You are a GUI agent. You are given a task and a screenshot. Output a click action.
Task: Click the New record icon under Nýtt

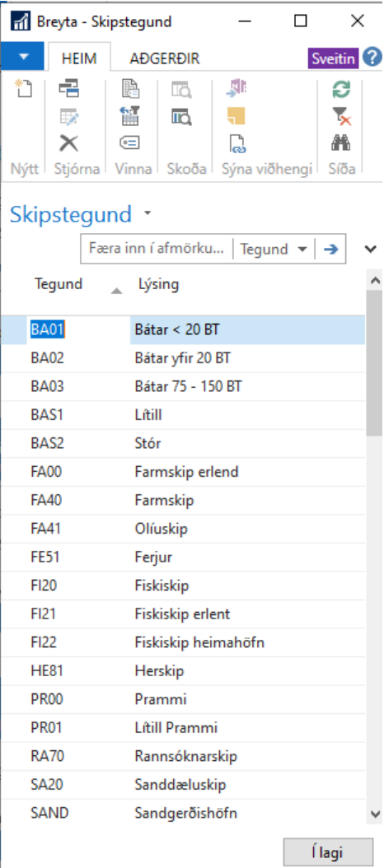point(23,89)
